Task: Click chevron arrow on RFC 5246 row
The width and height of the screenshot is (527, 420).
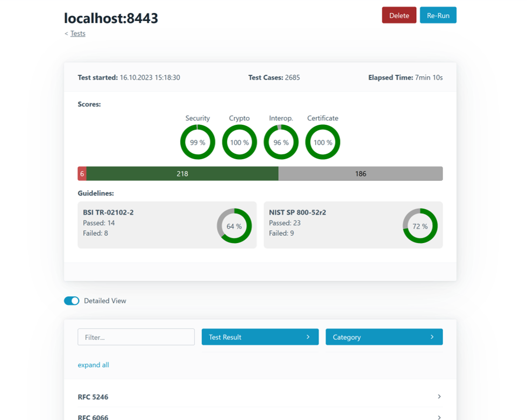Action: [439, 396]
